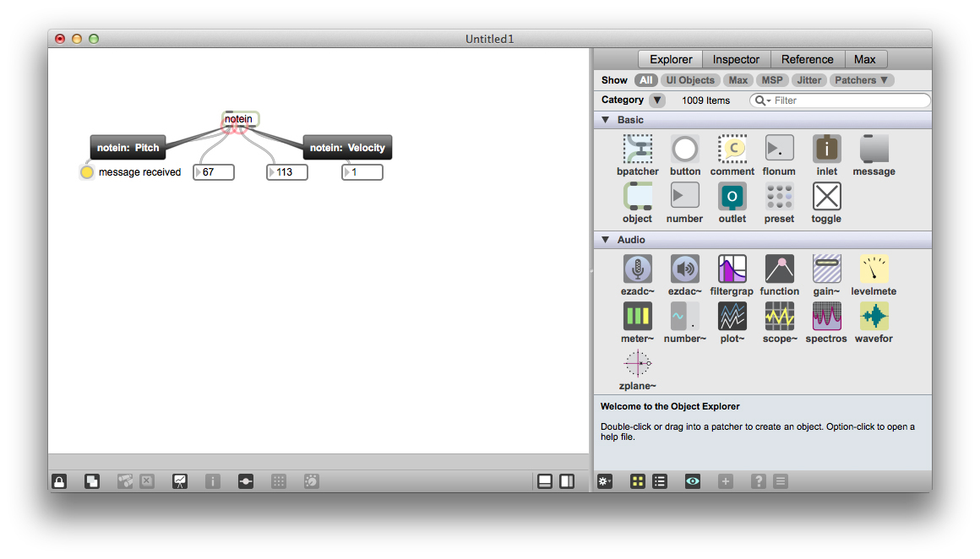Switch to the Explorer tab

671,59
